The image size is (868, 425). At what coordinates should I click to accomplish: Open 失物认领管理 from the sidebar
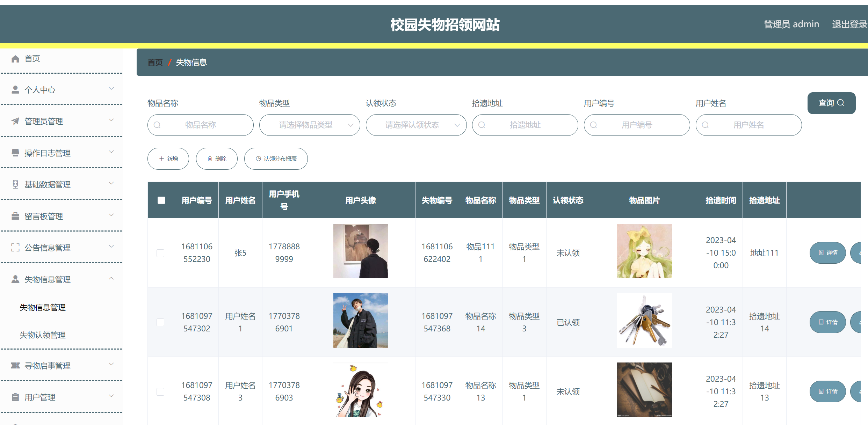tap(42, 335)
